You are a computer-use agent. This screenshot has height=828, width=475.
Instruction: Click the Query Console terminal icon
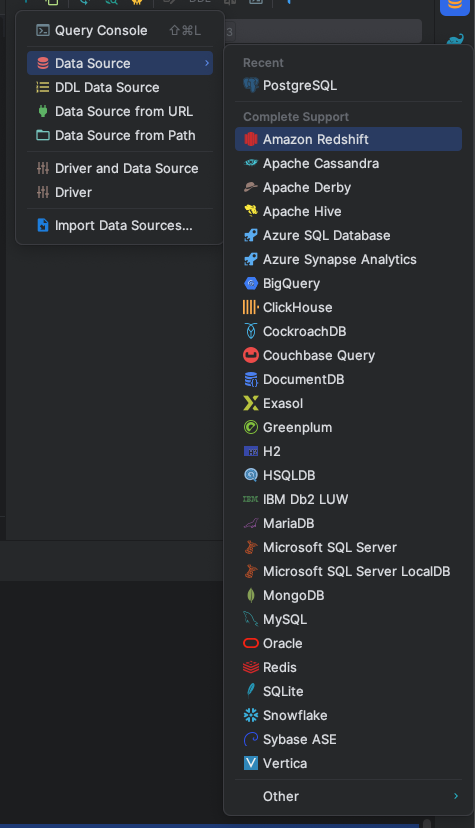tap(43, 31)
